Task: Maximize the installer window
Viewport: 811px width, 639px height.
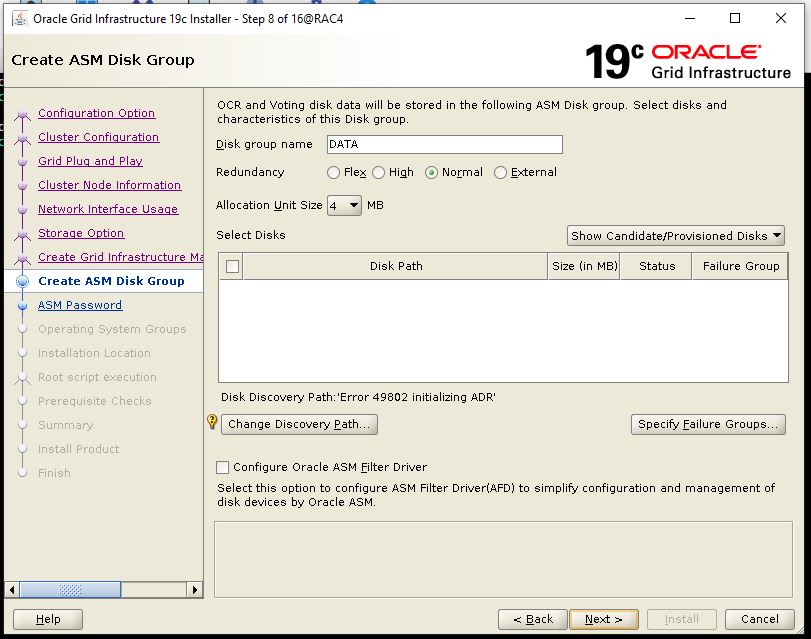Action: click(734, 19)
